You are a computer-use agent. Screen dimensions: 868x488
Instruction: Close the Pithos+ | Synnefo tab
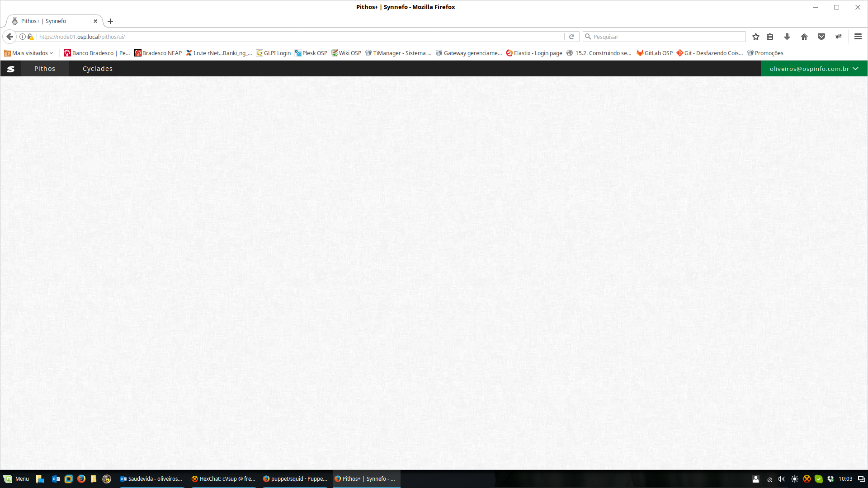95,21
